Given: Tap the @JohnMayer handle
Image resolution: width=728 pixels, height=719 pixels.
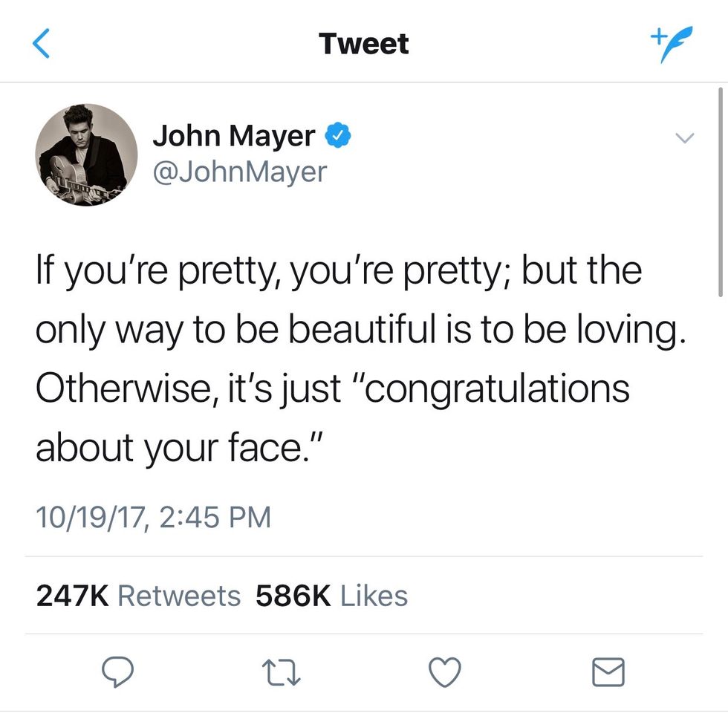Looking at the screenshot, I should click(239, 172).
